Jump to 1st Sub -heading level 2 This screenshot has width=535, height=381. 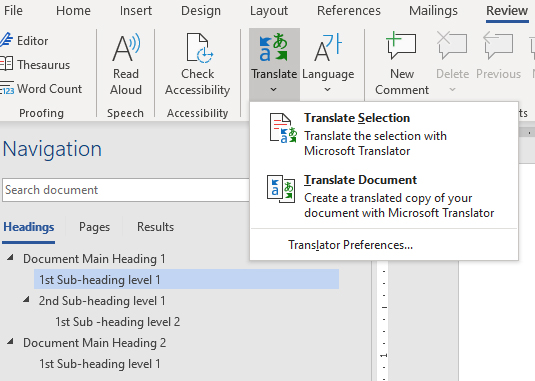[117, 322]
